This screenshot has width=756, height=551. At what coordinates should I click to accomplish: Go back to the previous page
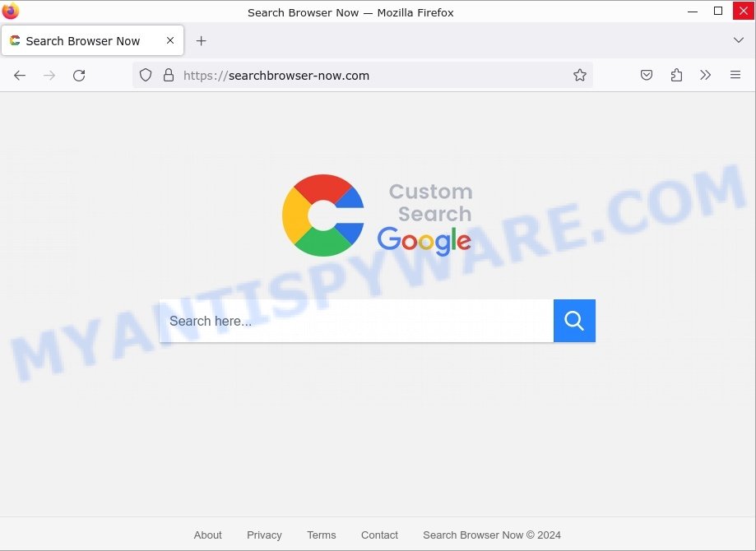click(x=20, y=75)
